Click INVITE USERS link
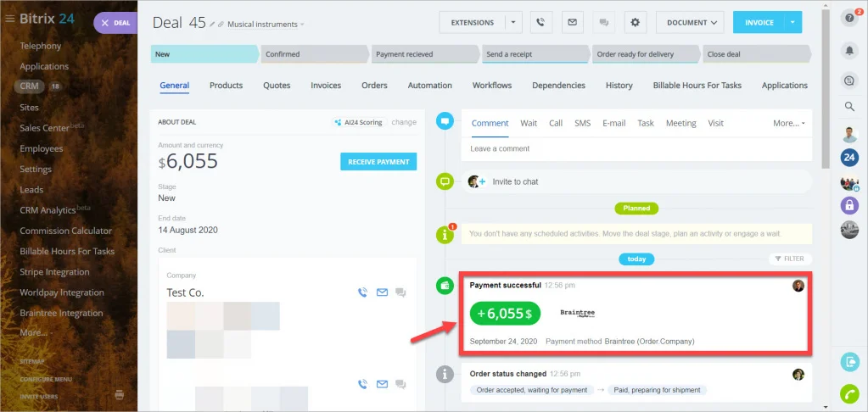Screen dimensions: 868x412 [39, 397]
